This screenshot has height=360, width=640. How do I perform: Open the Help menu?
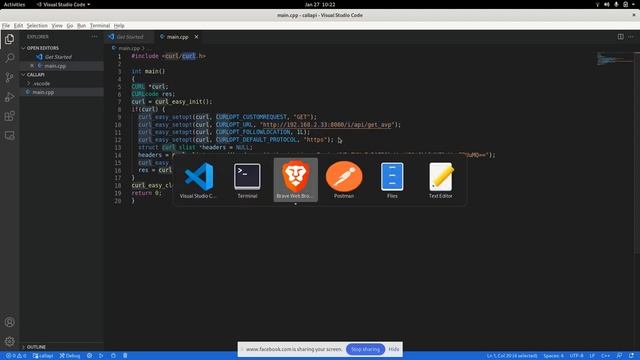[119, 25]
